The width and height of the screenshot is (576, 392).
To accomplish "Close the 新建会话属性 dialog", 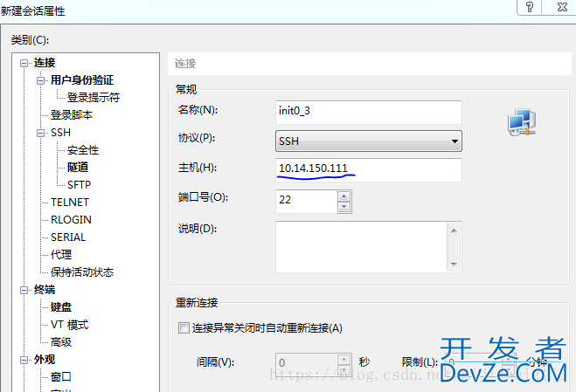I will [562, 7].
